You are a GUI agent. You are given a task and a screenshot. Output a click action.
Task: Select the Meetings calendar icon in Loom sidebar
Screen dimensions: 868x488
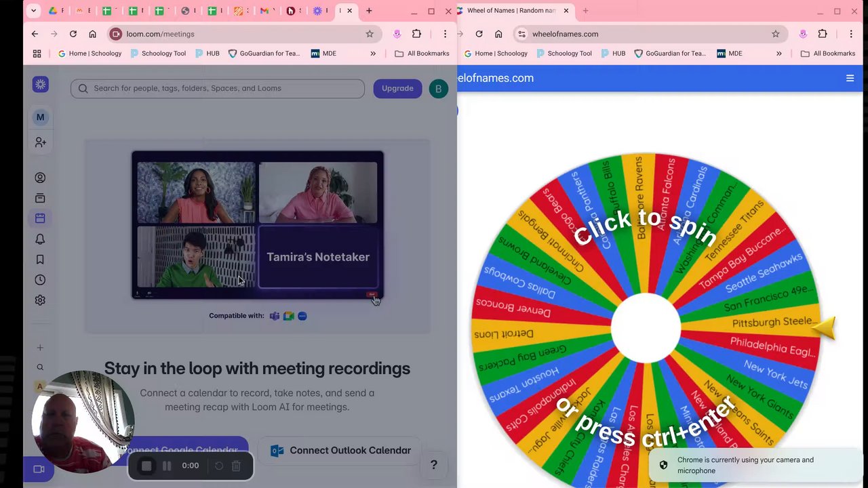click(40, 218)
